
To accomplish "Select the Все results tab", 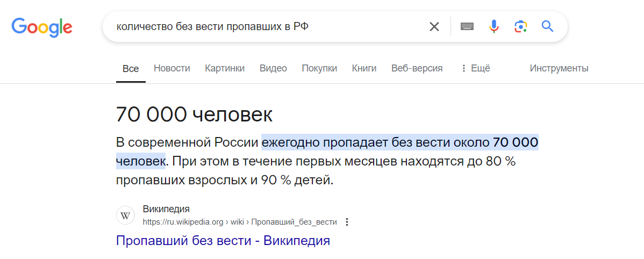I will [131, 69].
